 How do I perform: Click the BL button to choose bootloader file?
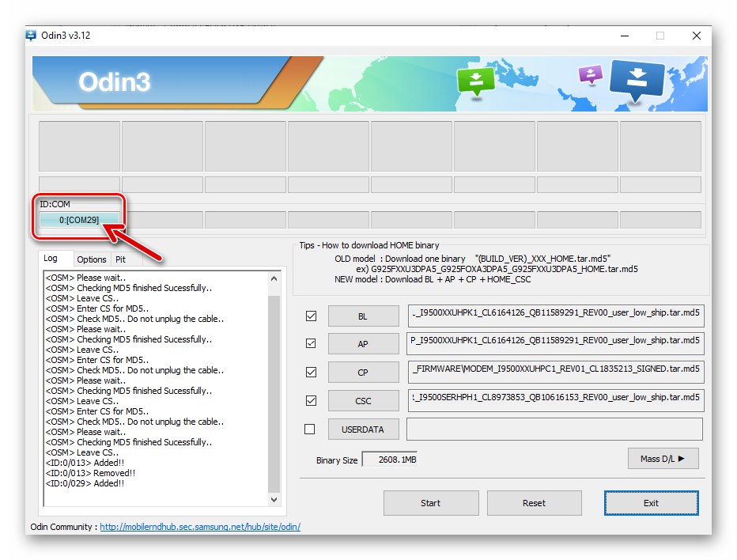point(363,315)
